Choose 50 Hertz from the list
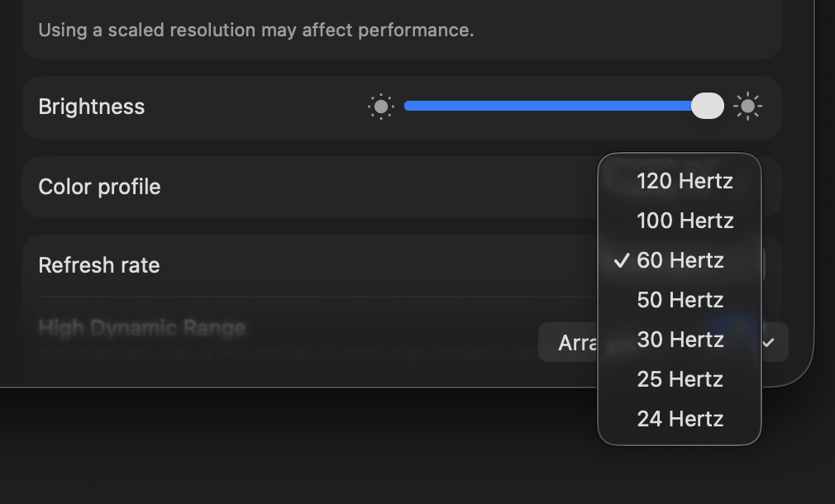This screenshot has height=504, width=835. point(680,300)
